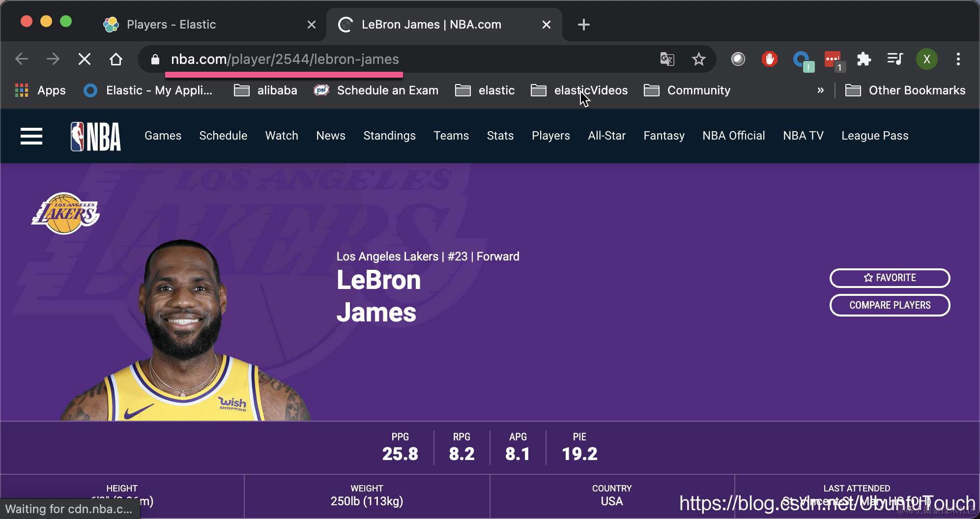Open the Standings nav item
The height and width of the screenshot is (519, 980).
coord(389,136)
